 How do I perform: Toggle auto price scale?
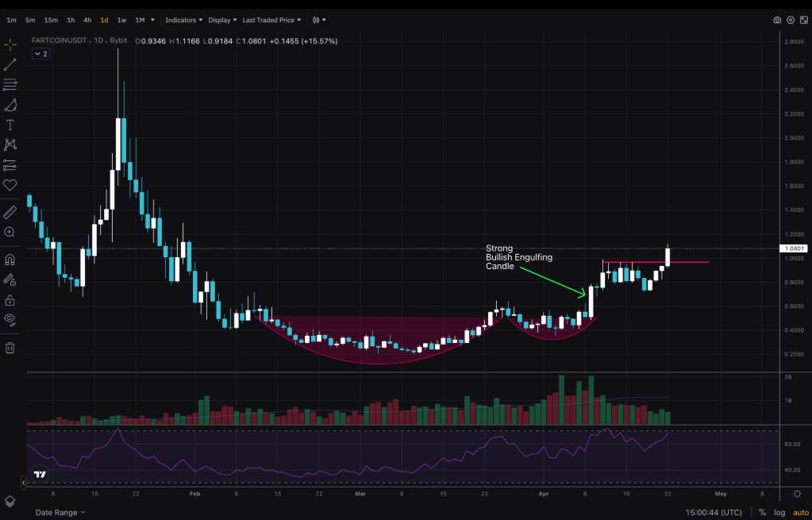click(x=801, y=512)
